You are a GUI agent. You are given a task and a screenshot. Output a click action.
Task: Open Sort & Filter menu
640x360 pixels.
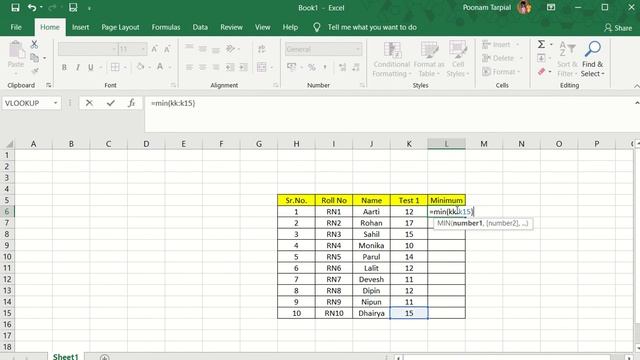(567, 59)
